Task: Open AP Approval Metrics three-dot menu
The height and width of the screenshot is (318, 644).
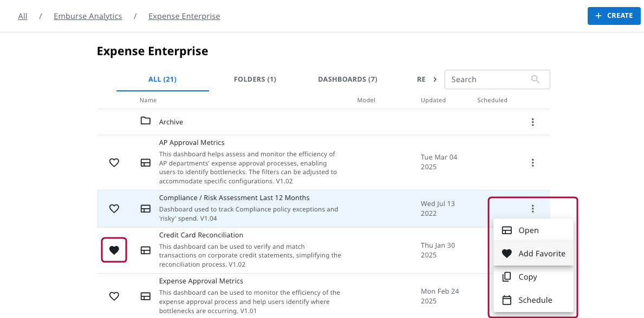Action: (532, 163)
